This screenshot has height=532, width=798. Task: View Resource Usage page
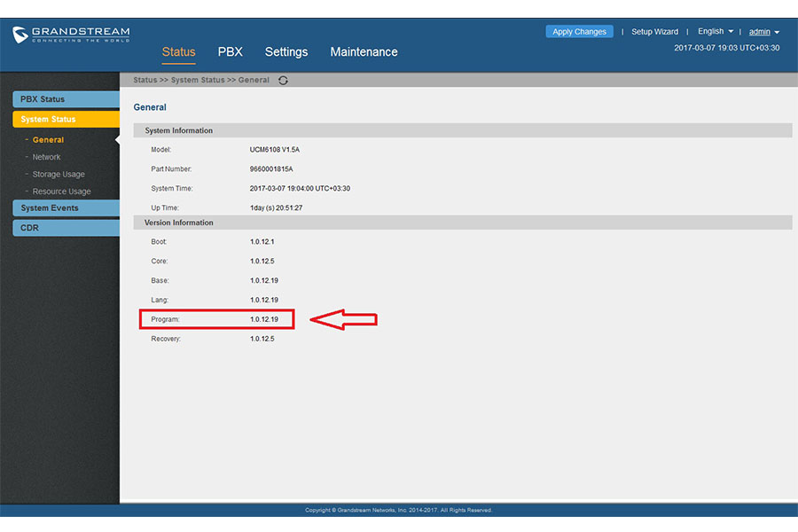coord(61,192)
